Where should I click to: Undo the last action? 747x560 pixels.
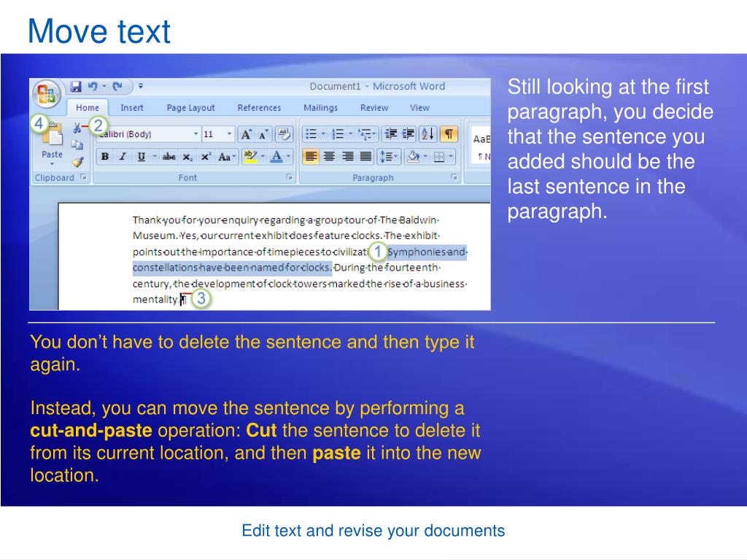tap(93, 87)
